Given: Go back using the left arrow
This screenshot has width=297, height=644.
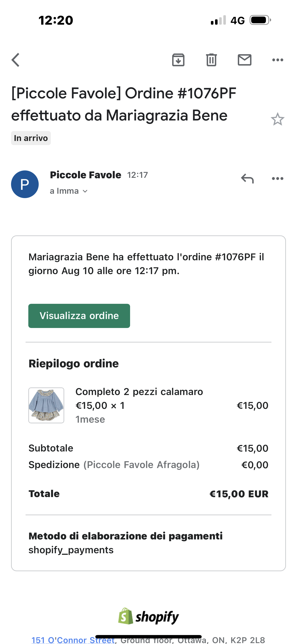Looking at the screenshot, I should tap(15, 60).
